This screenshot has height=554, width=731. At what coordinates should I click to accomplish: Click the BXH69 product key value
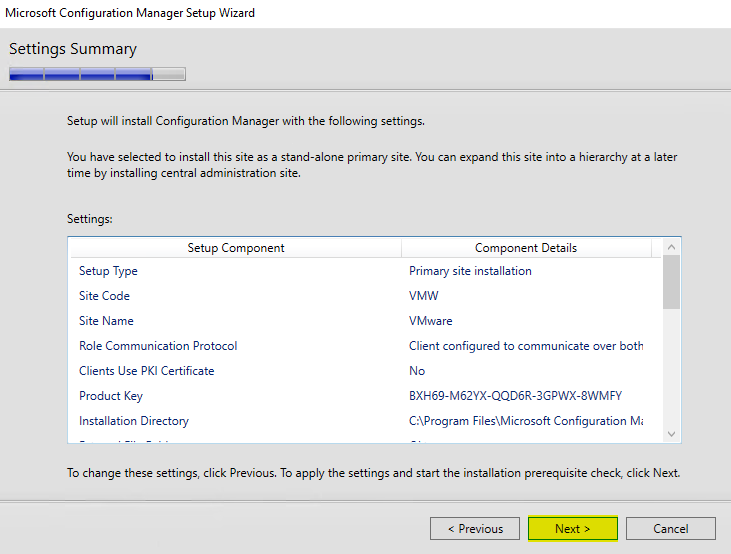515,396
